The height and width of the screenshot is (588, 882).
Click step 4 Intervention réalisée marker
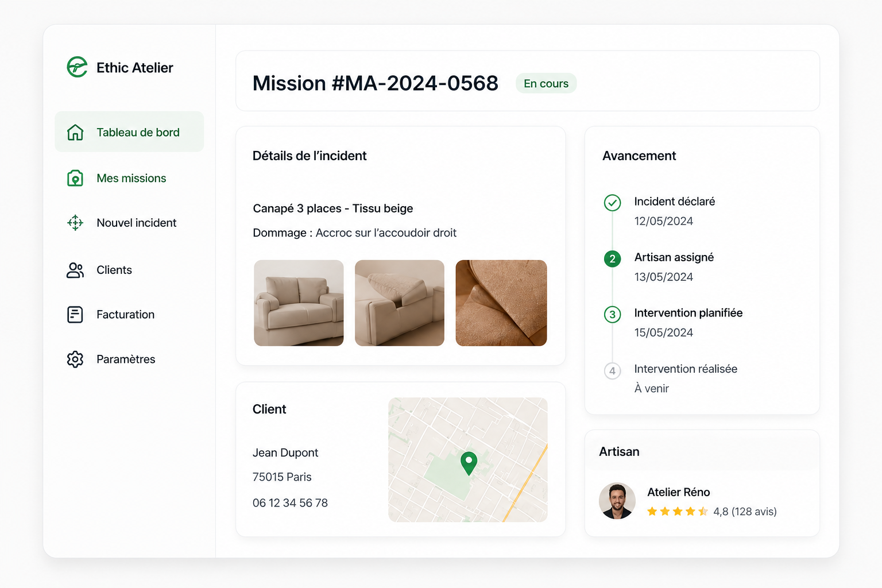coord(613,371)
